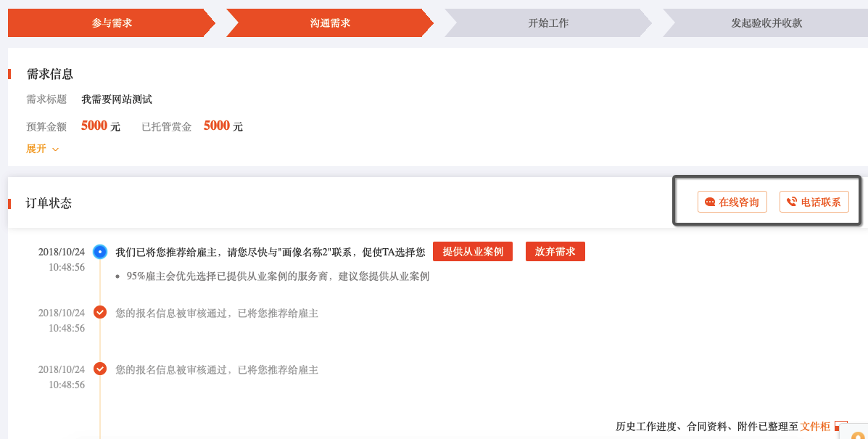This screenshot has height=439, width=868.
Task: Click the requirement title 我需要网站测试
Action: pos(117,99)
